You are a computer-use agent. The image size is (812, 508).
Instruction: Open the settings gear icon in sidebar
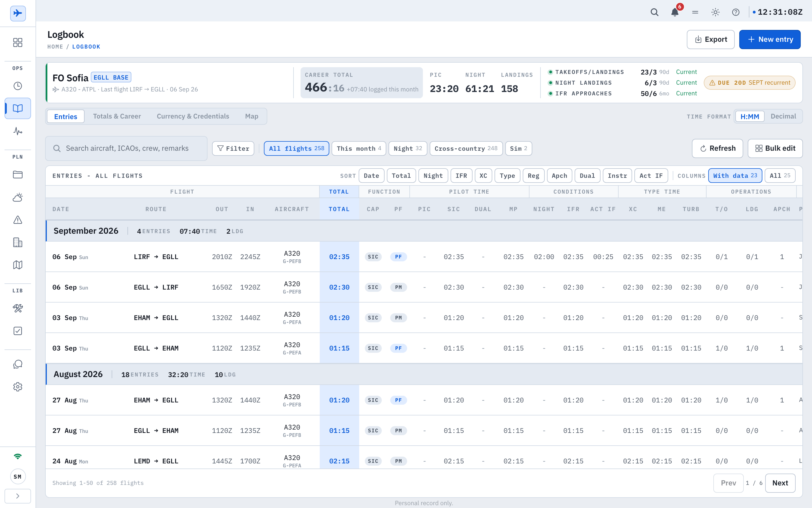18,387
